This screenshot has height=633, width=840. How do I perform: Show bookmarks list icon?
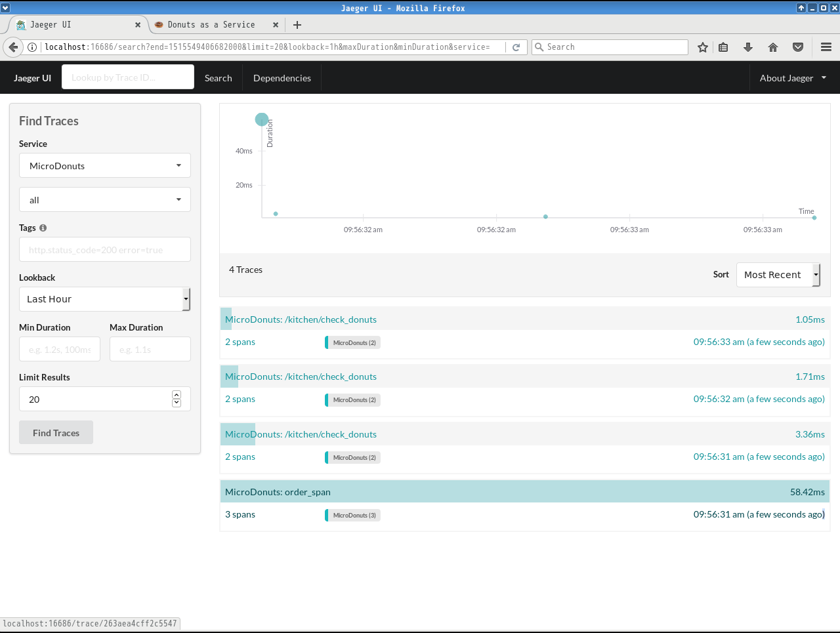pyautogui.click(x=723, y=47)
